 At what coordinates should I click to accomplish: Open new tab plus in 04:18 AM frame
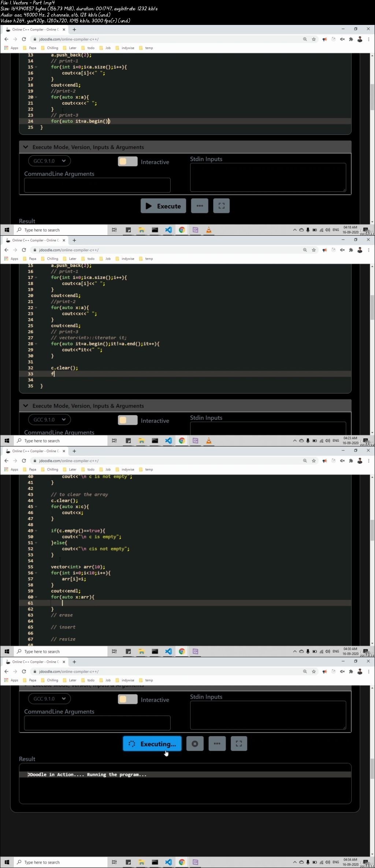click(x=74, y=30)
